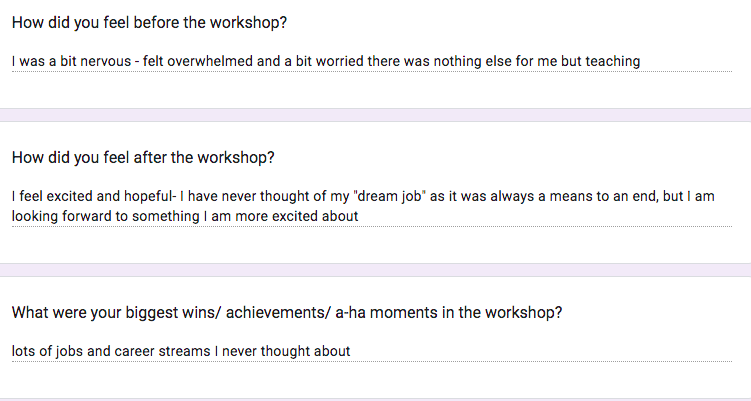Place cursor on the word "teaching"
This screenshot has height=401, width=751.
610,62
